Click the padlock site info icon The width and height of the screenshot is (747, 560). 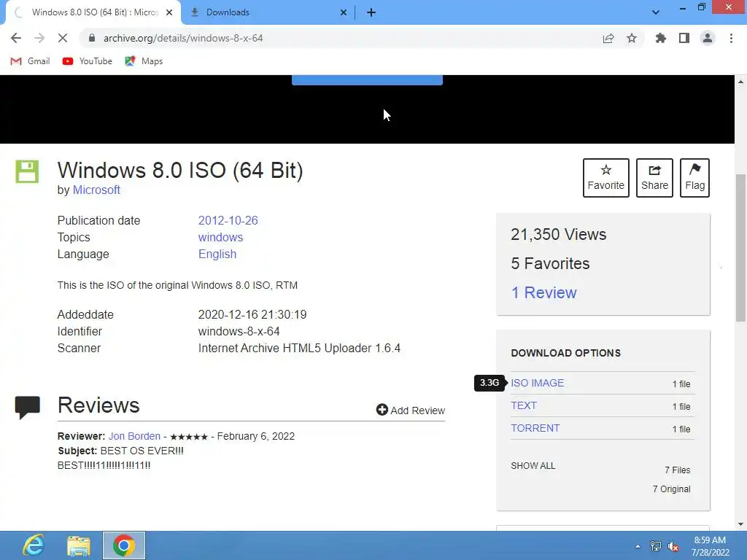92,38
